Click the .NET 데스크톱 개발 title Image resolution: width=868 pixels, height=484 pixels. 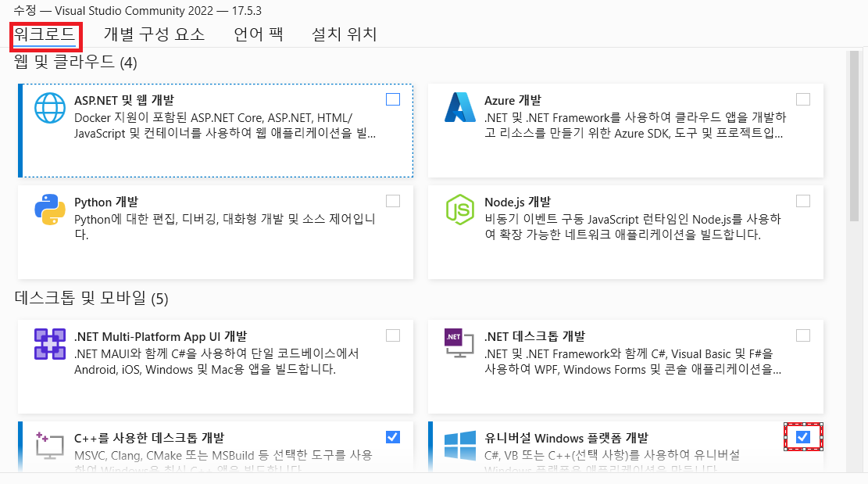click(534, 337)
